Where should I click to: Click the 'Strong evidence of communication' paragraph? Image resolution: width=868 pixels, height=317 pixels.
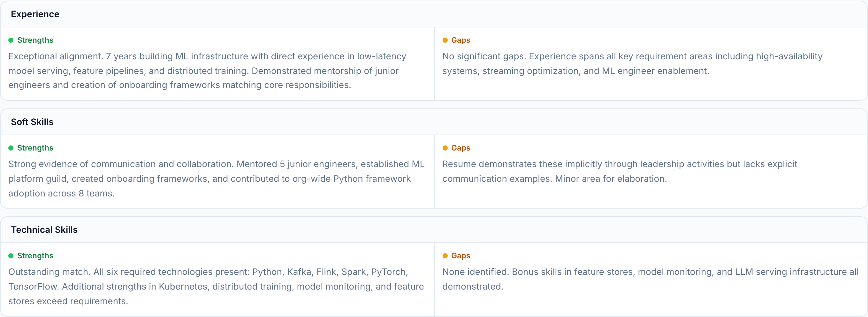[216, 179]
